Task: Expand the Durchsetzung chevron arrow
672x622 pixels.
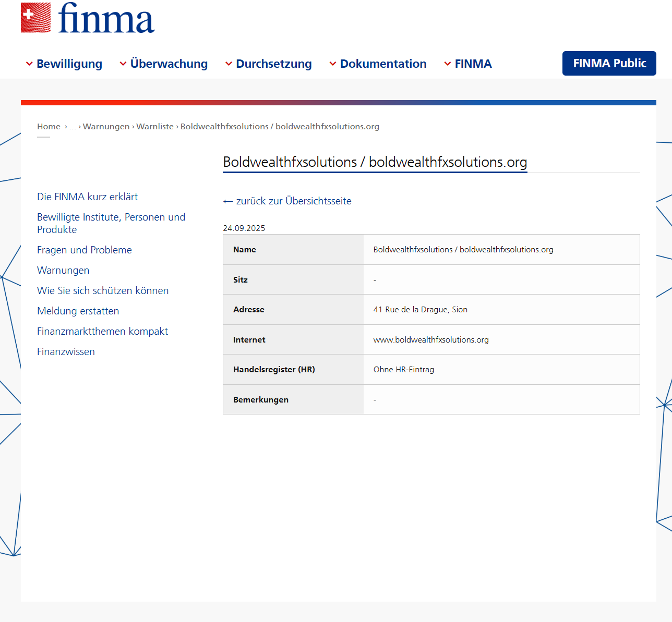Action: (229, 64)
